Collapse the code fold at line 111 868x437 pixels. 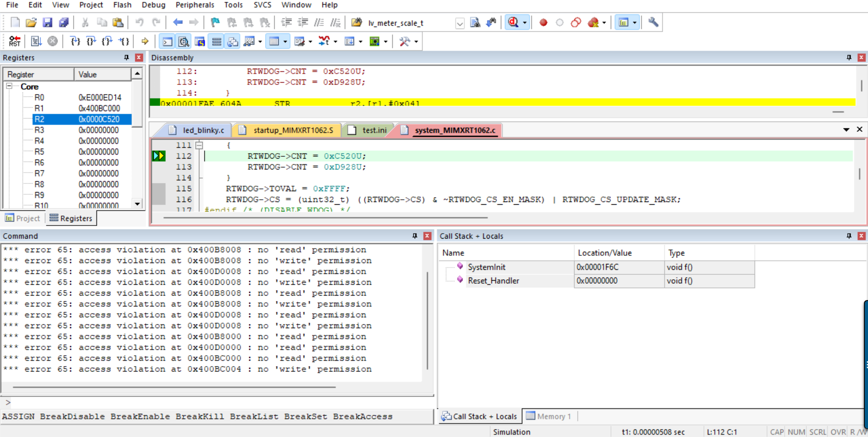pyautogui.click(x=199, y=145)
